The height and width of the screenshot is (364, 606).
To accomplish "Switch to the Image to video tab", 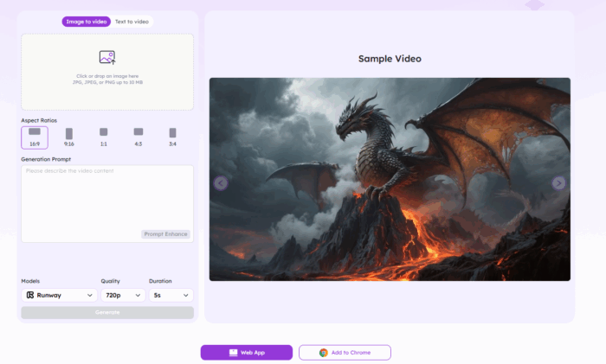I will tap(87, 22).
